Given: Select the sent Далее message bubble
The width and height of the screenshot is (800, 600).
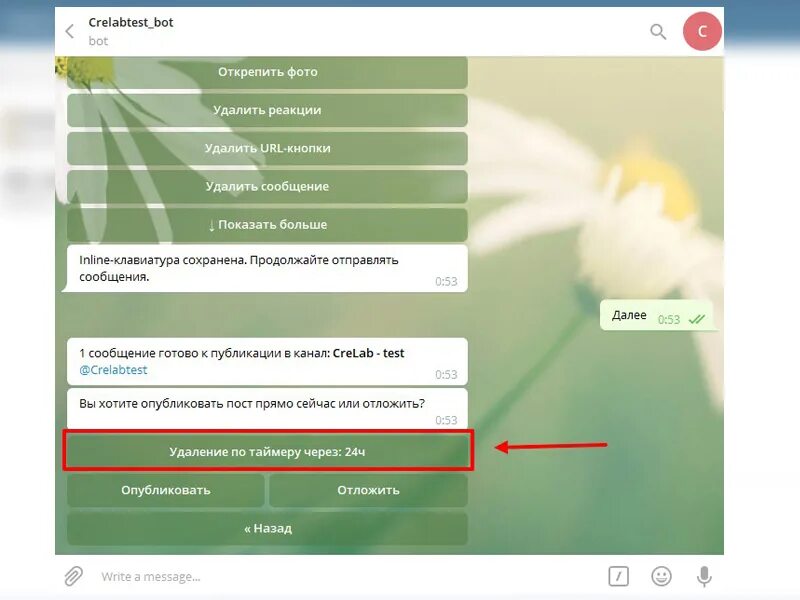Looking at the screenshot, I should click(x=656, y=315).
